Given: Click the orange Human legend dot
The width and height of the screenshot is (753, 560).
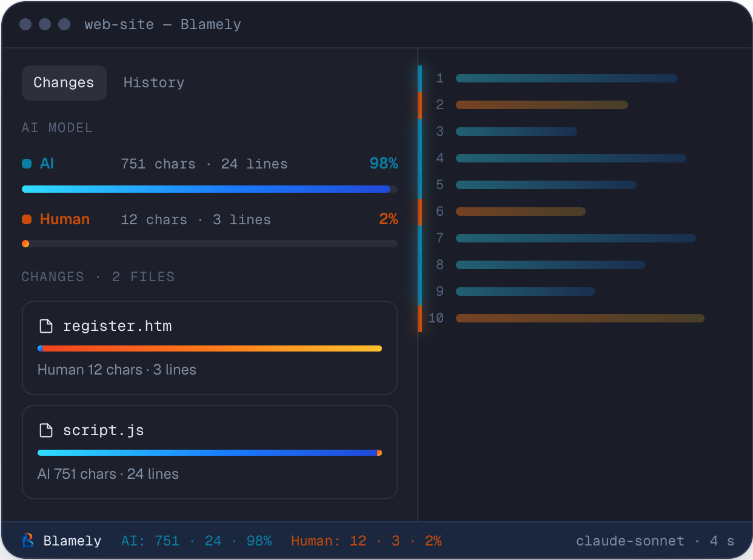Looking at the screenshot, I should [27, 219].
